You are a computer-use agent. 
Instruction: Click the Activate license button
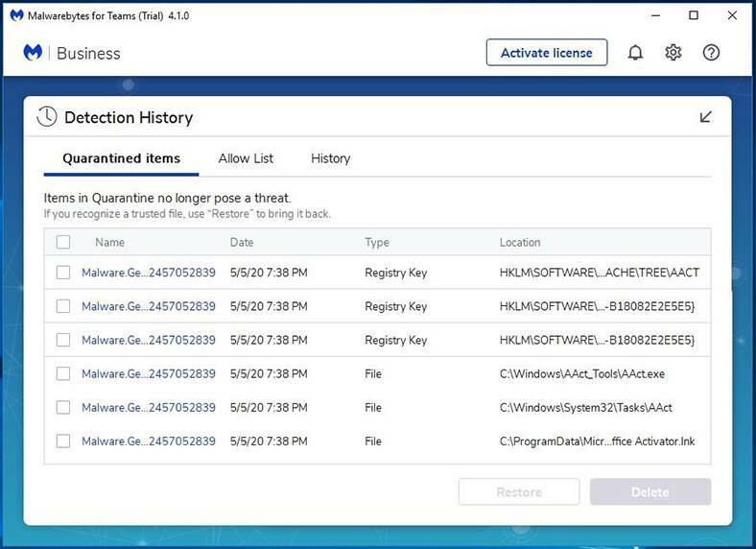point(546,53)
